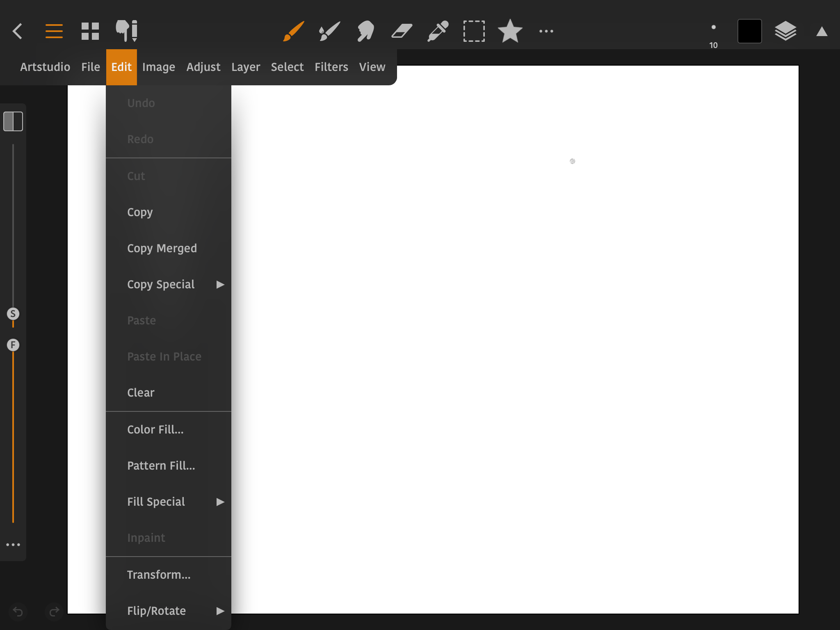Click the brush size S slider handle
The width and height of the screenshot is (840, 630).
pyautogui.click(x=13, y=314)
